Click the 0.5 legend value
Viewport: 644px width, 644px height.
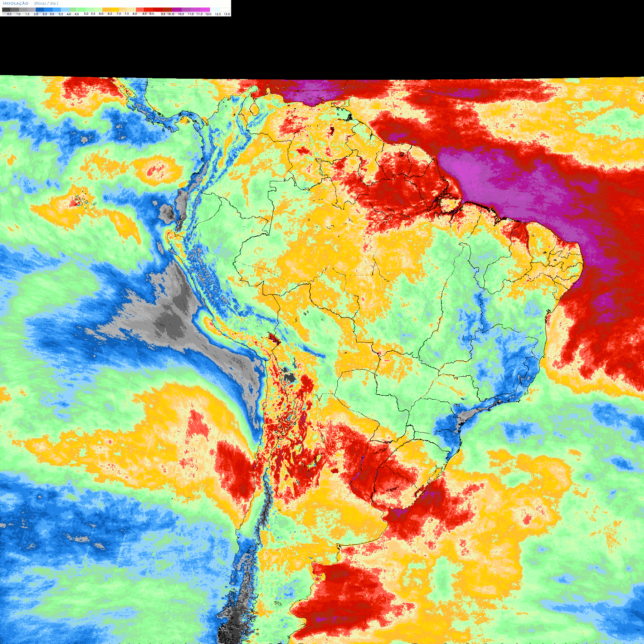tap(9, 14)
